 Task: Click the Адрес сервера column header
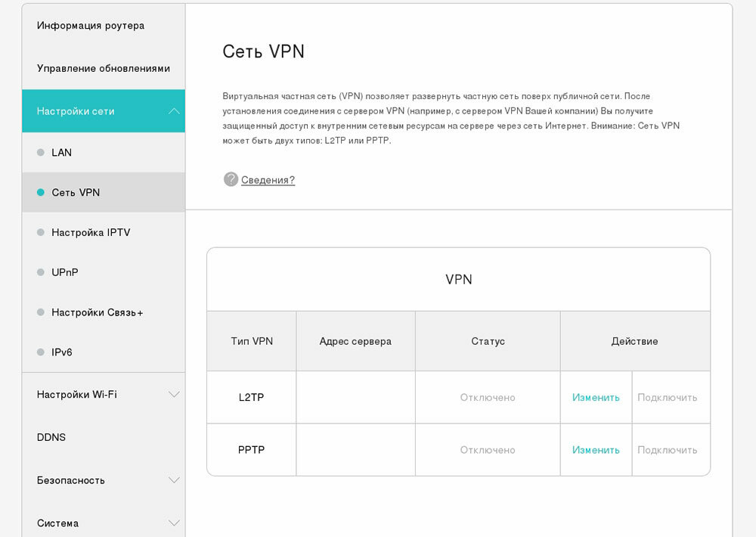pos(355,341)
